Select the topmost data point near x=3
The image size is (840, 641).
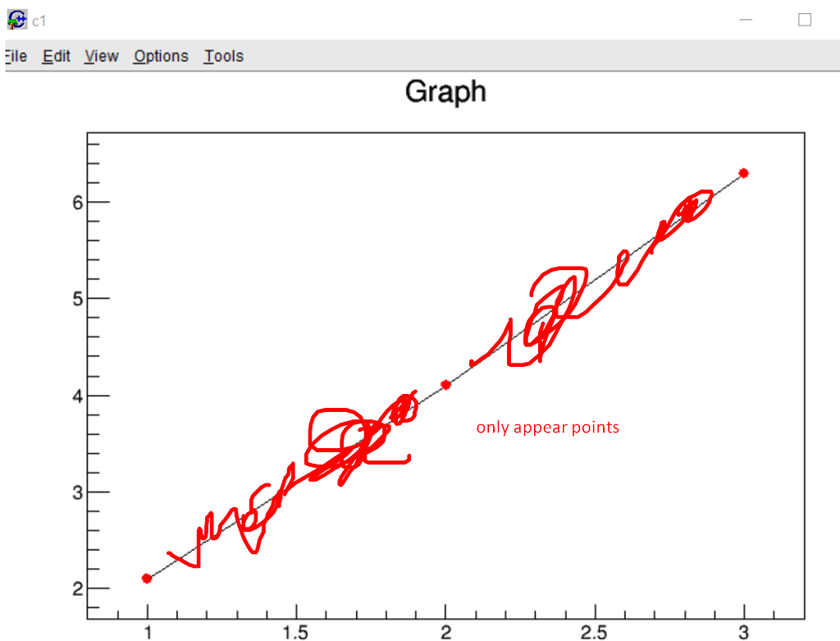tap(743, 172)
